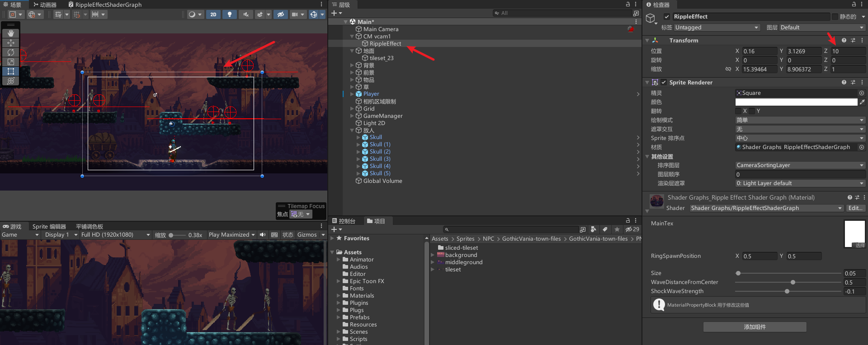Screen dimensions: 868x345
Task: Select Global Volume in hierarchy
Action: 382,181
